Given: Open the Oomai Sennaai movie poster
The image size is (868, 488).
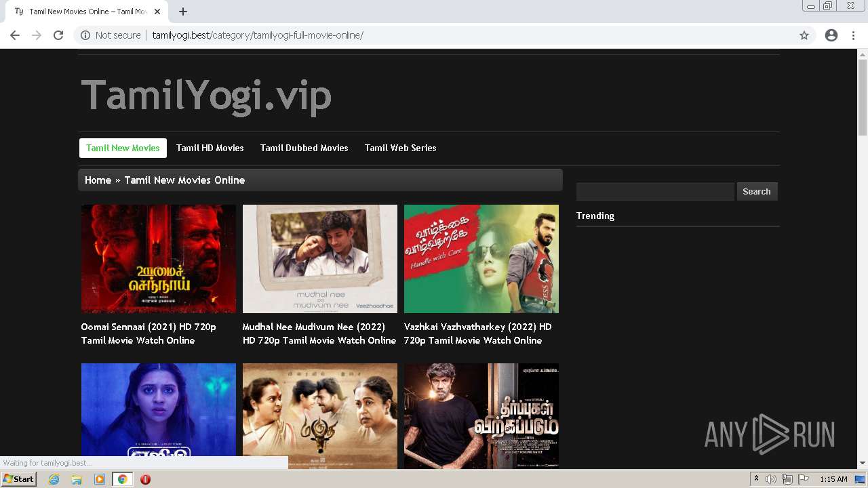Looking at the screenshot, I should 159,259.
